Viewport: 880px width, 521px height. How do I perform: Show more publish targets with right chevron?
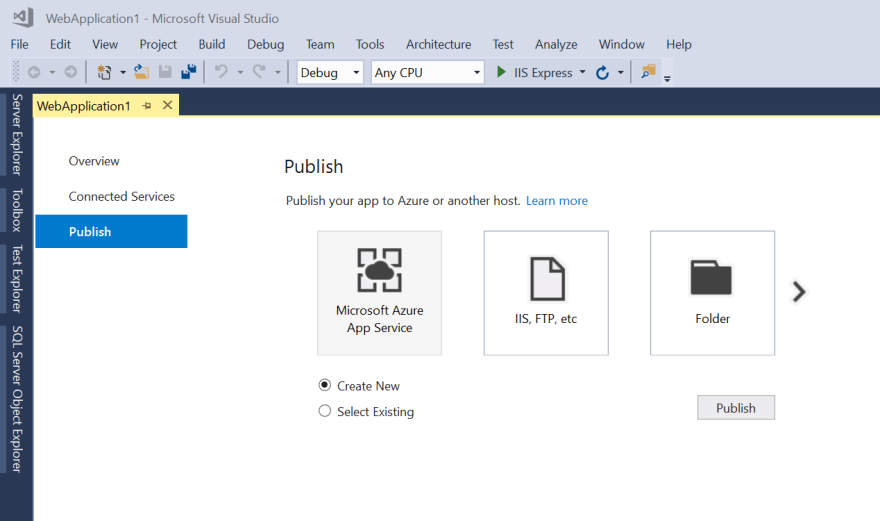[x=799, y=291]
